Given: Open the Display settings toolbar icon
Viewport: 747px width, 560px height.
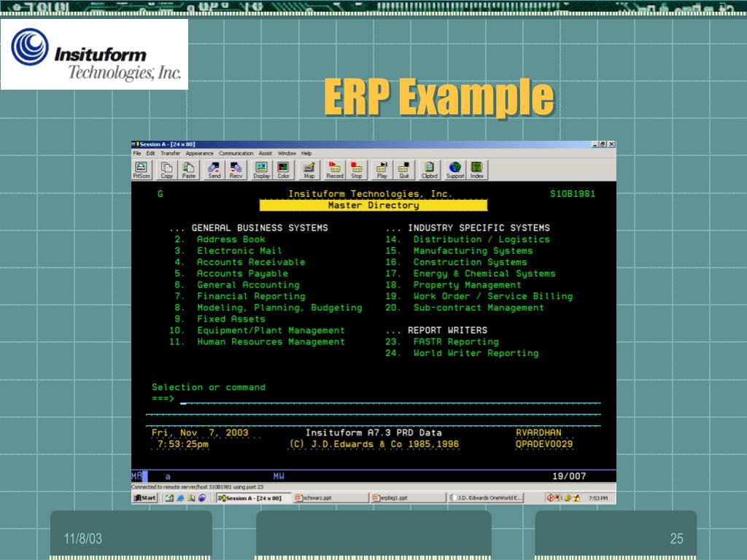Looking at the screenshot, I should (261, 169).
